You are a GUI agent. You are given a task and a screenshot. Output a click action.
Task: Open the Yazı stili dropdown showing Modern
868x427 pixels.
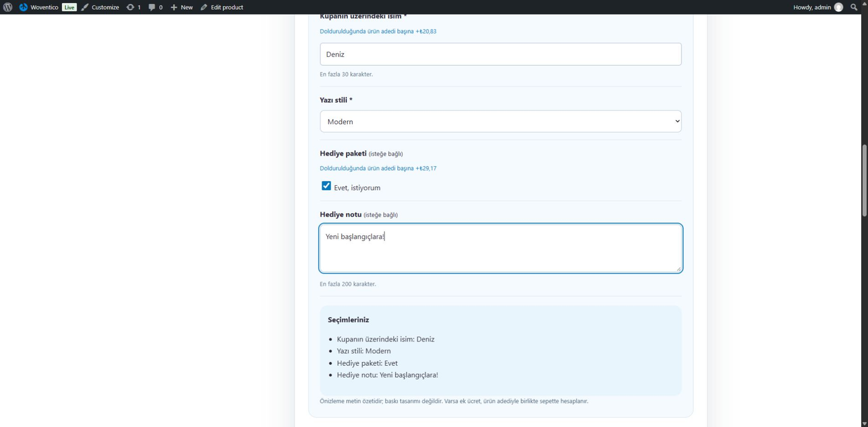pos(500,121)
